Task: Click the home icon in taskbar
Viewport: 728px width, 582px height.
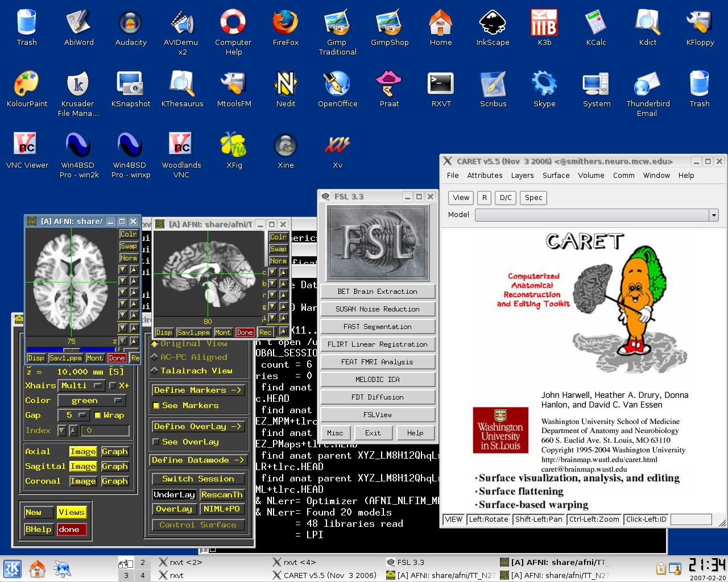Action: 38,568
